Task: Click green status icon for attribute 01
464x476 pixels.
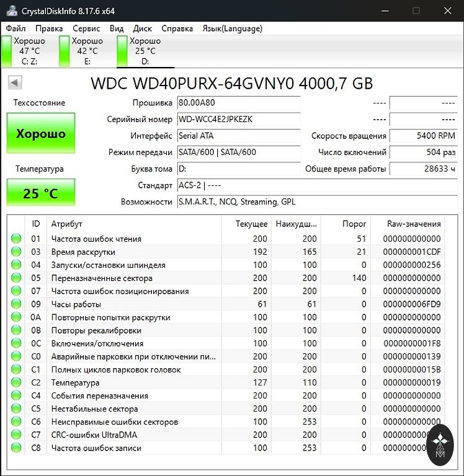Action: tap(16, 239)
